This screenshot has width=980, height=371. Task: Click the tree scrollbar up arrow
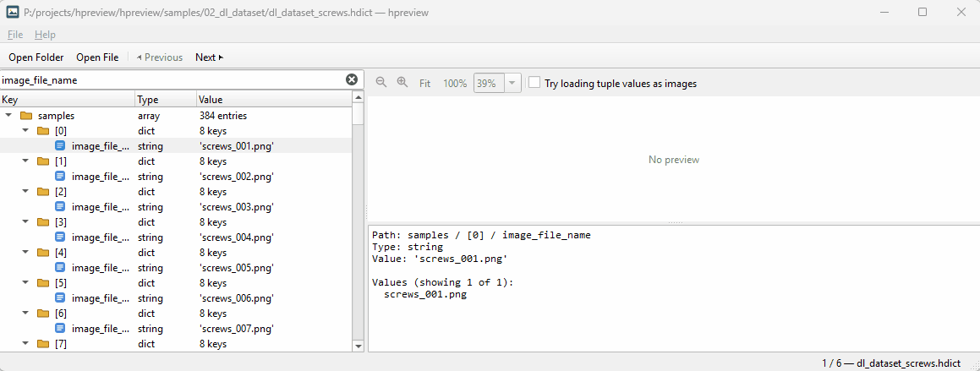click(x=359, y=97)
